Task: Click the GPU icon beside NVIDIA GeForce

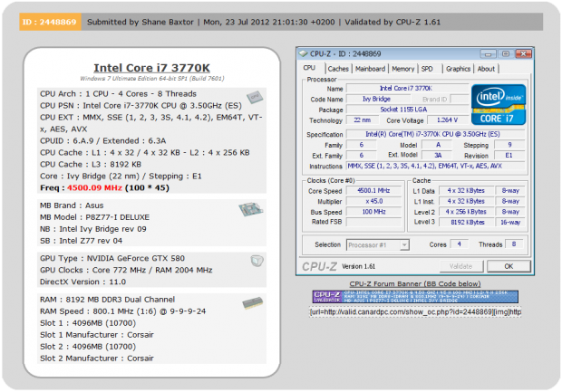Action: point(257,261)
